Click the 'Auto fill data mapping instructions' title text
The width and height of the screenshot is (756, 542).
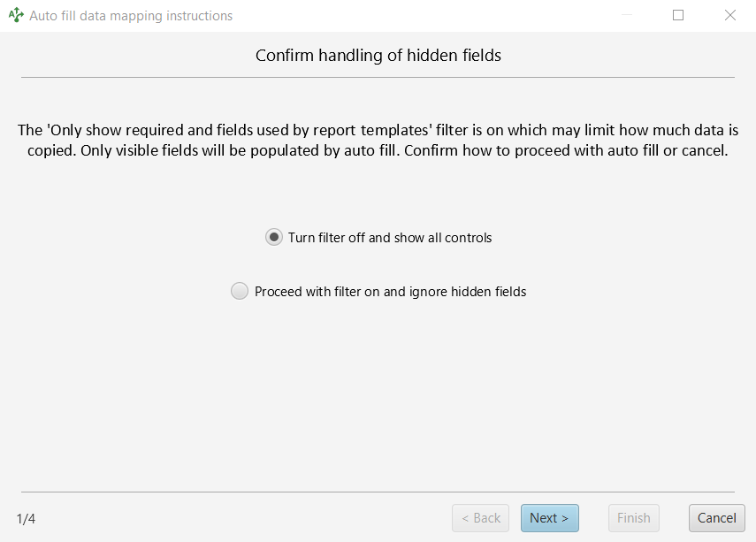[x=131, y=16]
